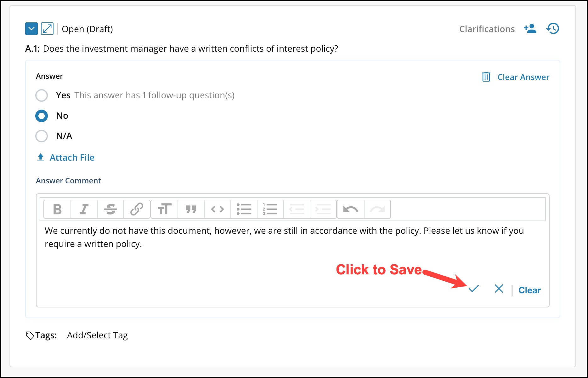588x378 pixels.
Task: Insert a block quote
Action: 191,209
